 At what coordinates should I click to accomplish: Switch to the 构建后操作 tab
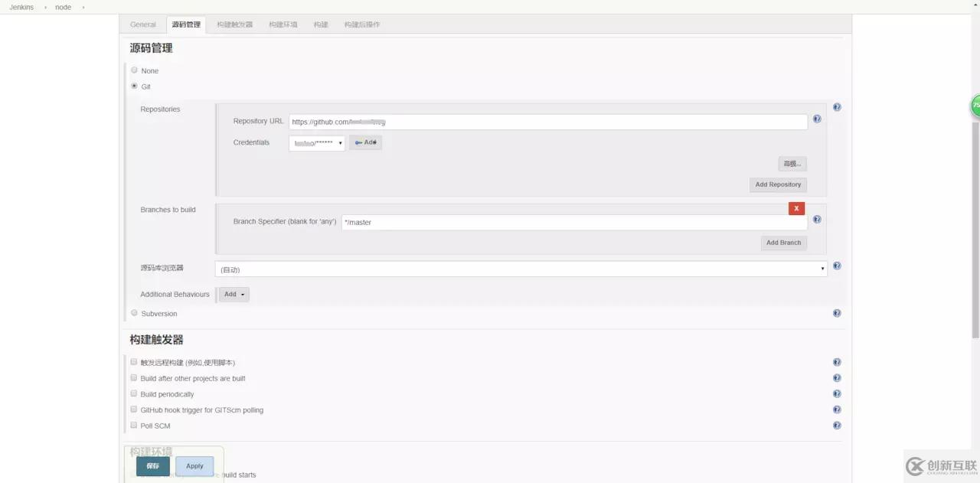[x=362, y=24]
